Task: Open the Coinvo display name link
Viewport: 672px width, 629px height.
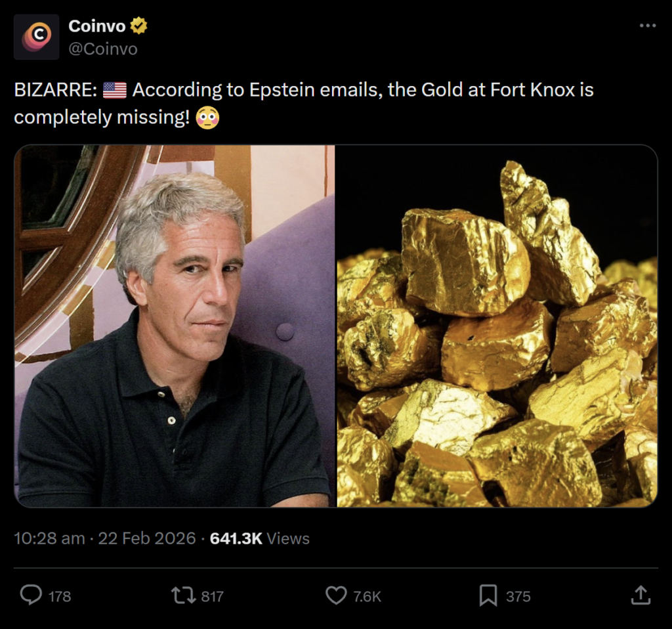Action: click(x=98, y=26)
